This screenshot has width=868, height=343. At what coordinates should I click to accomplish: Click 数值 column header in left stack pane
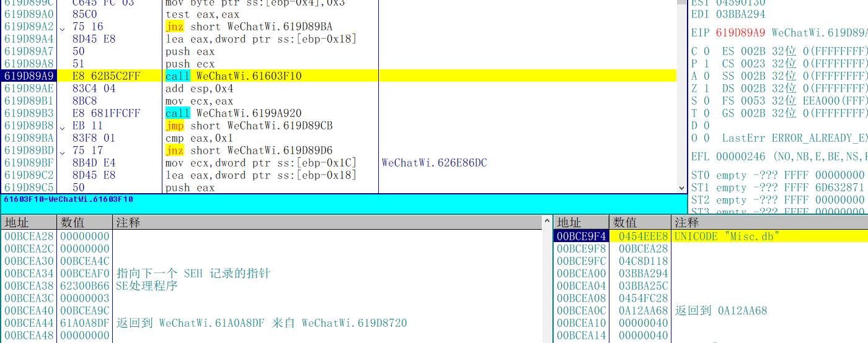pos(85,222)
